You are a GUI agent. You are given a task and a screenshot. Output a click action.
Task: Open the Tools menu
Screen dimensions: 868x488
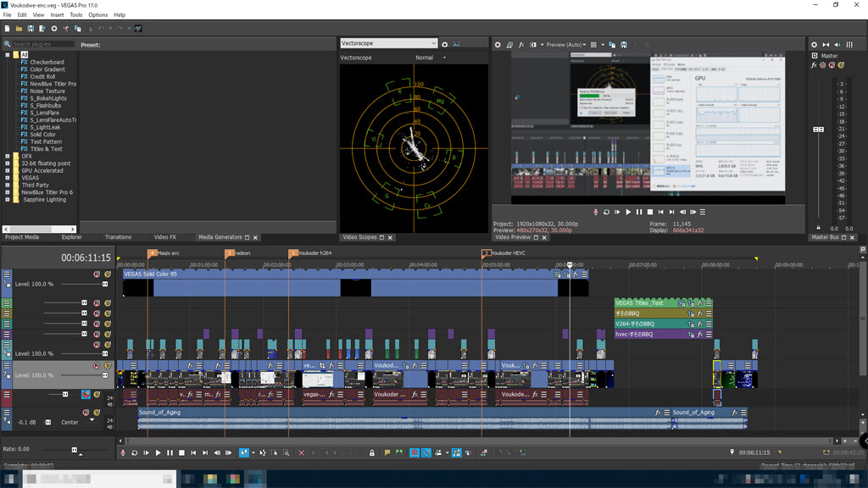[76, 15]
